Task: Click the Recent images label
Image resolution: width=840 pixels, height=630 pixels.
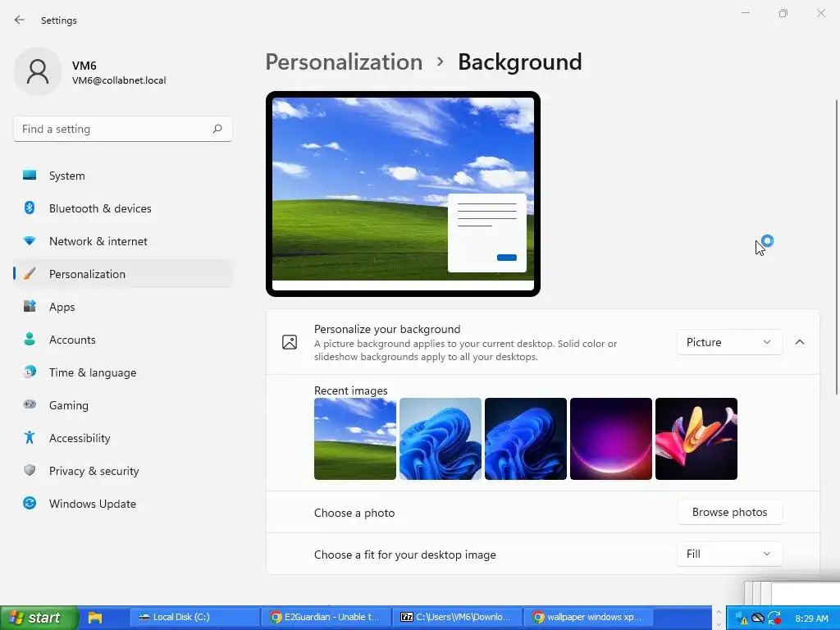Action: (351, 390)
